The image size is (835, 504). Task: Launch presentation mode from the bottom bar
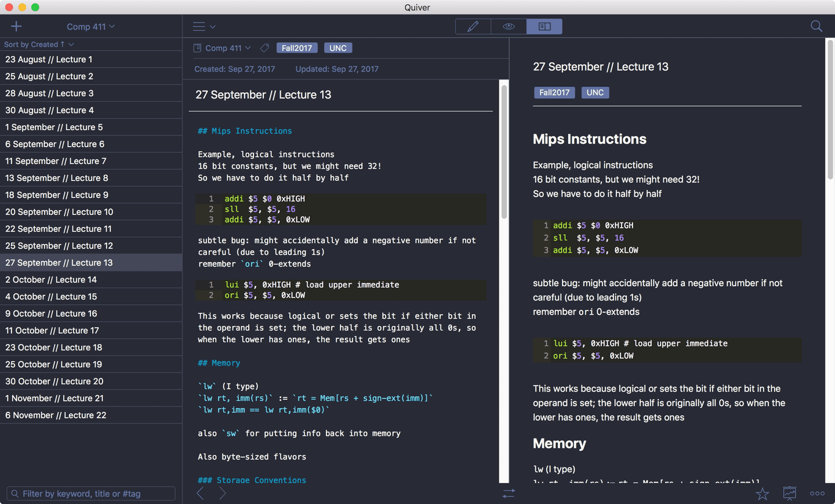[x=790, y=494]
